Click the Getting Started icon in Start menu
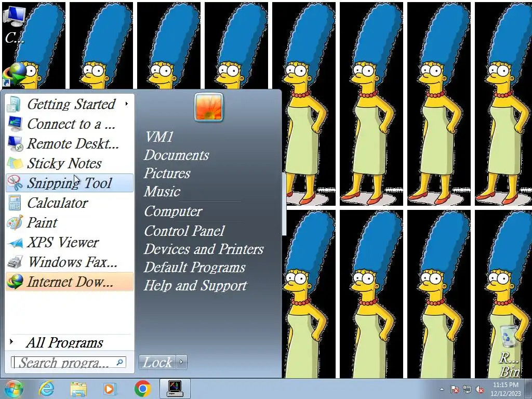The image size is (532, 399). coord(14,104)
